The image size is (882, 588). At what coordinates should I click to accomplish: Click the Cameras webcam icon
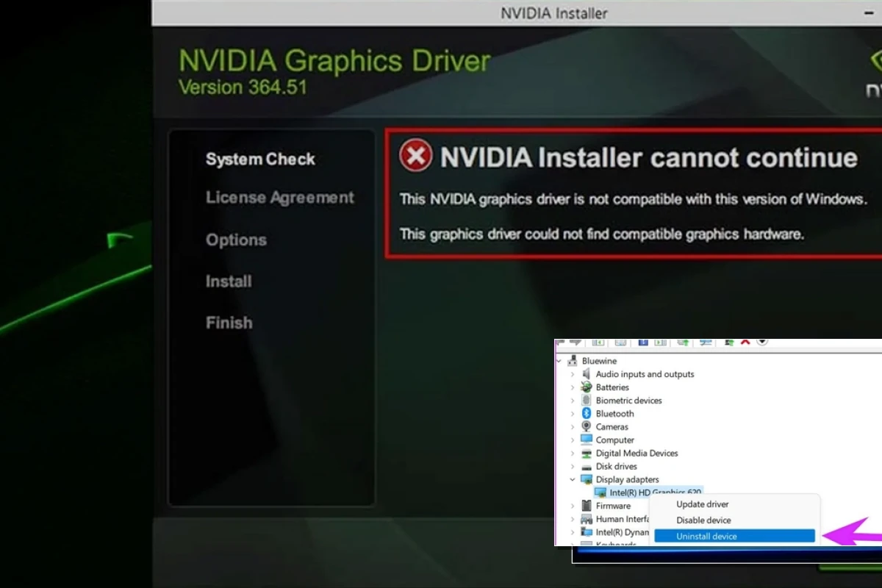coord(587,427)
